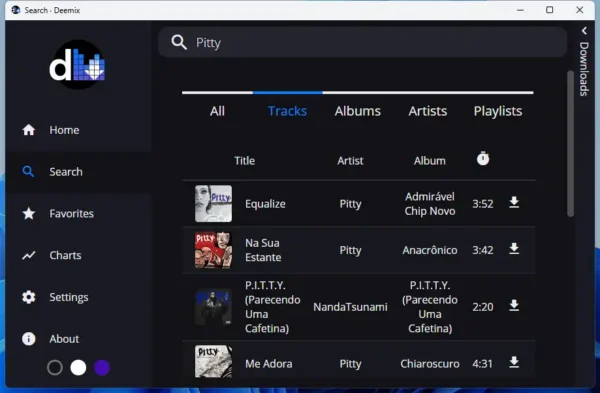The height and width of the screenshot is (393, 600).
Task: Select the dark outlined theme circle
Action: click(55, 367)
